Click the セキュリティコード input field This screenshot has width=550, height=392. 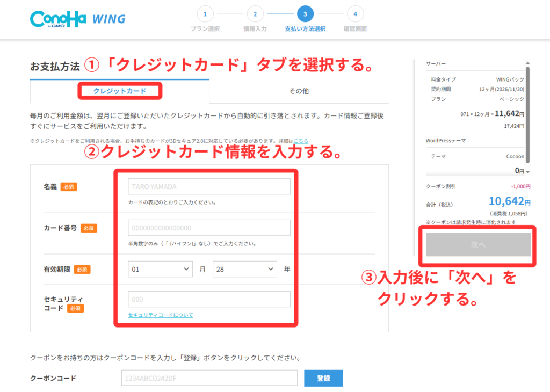tap(209, 299)
